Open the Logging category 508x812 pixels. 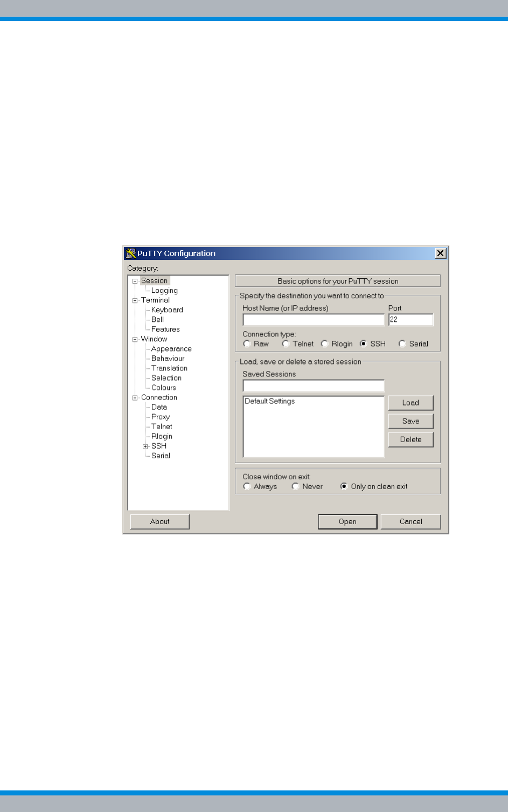coord(164,291)
